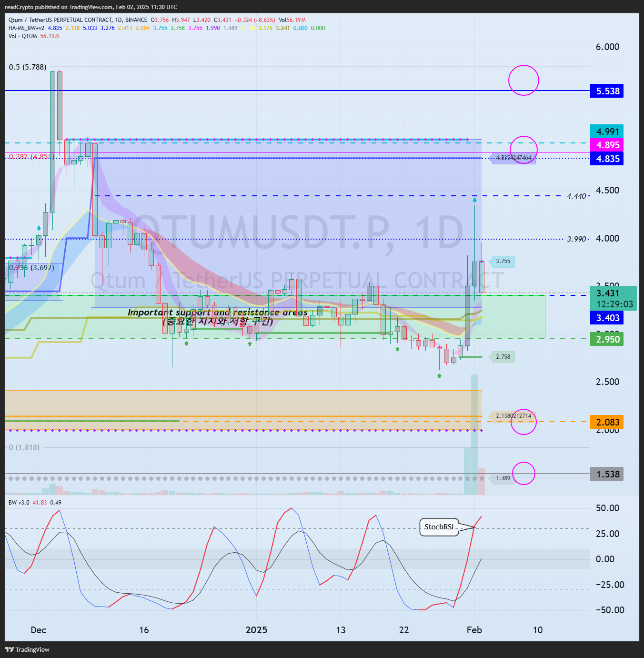Click the −50.00 oscillator axis value

(x=610, y=610)
